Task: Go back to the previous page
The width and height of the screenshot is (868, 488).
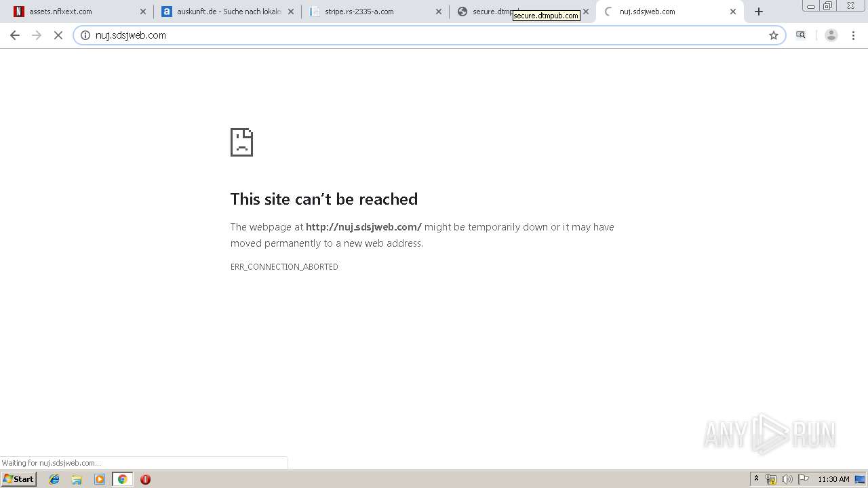Action: coord(15,35)
